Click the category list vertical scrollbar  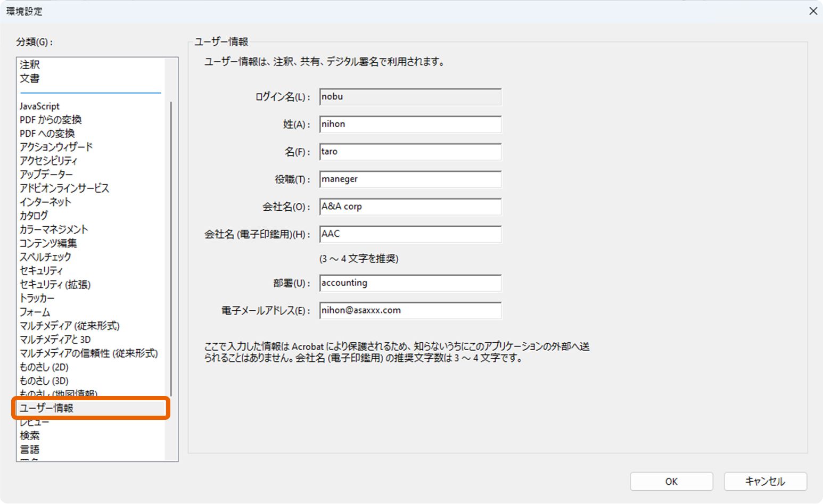(171, 245)
